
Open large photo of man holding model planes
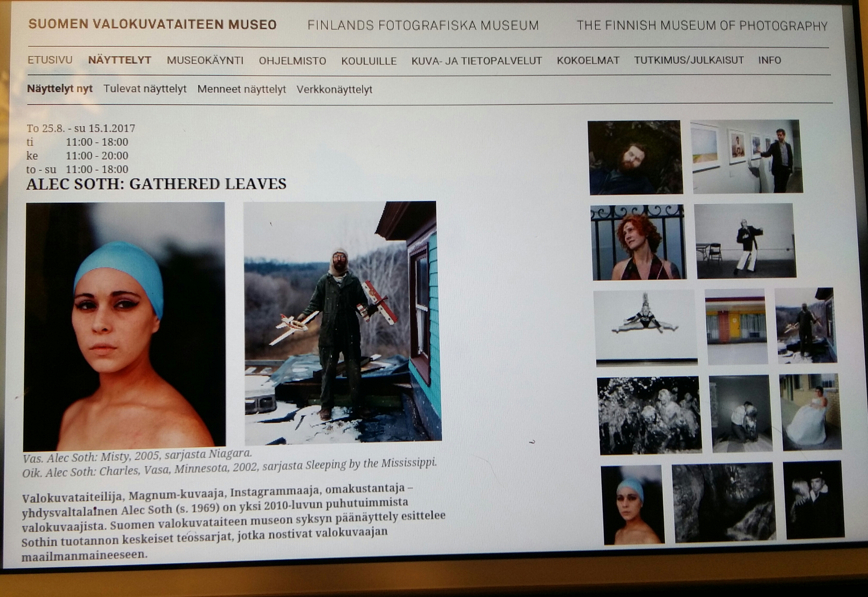(x=342, y=322)
